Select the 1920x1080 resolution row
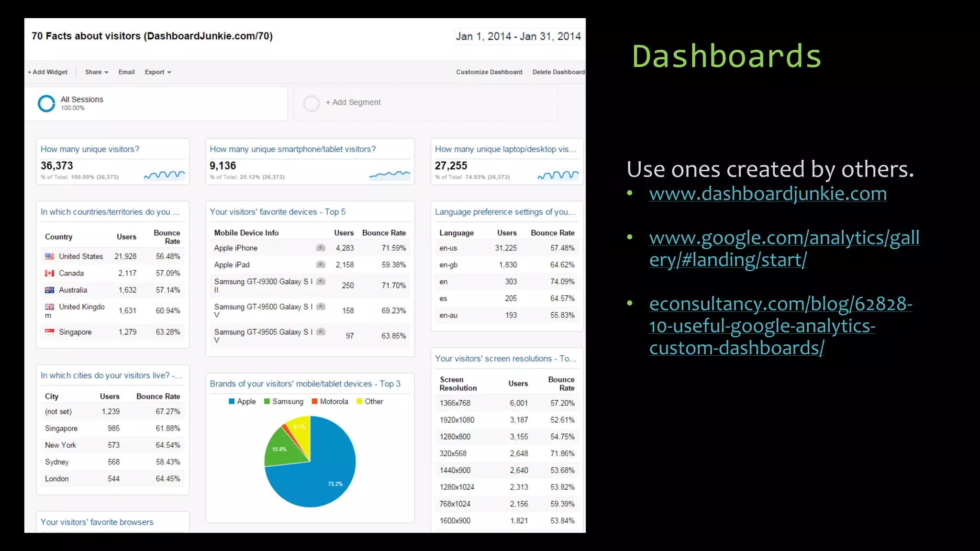 tap(507, 420)
